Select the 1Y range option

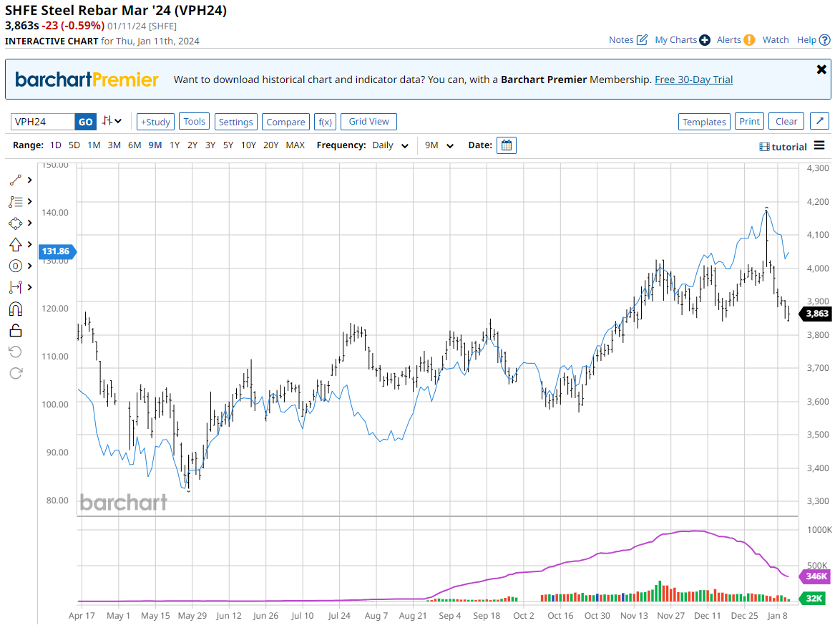175,145
